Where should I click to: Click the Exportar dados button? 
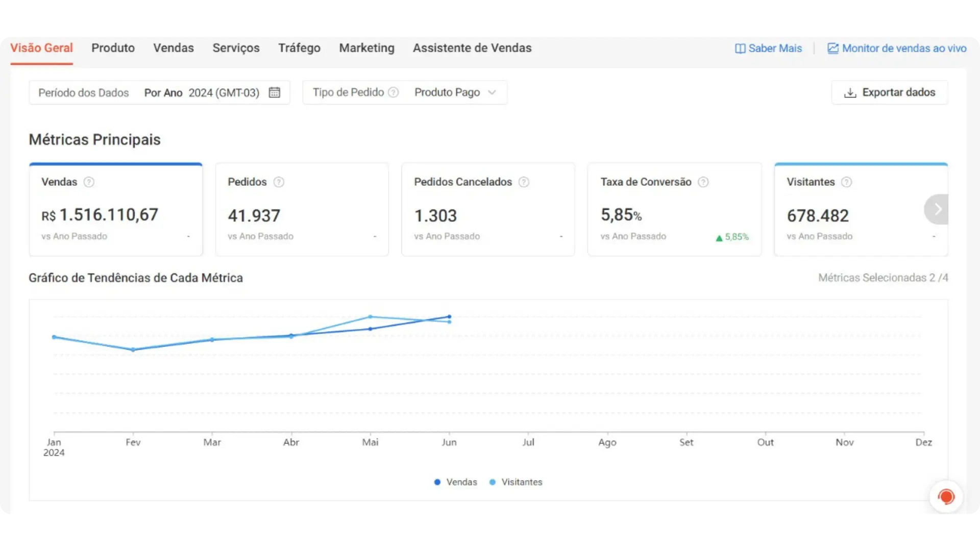pos(890,92)
